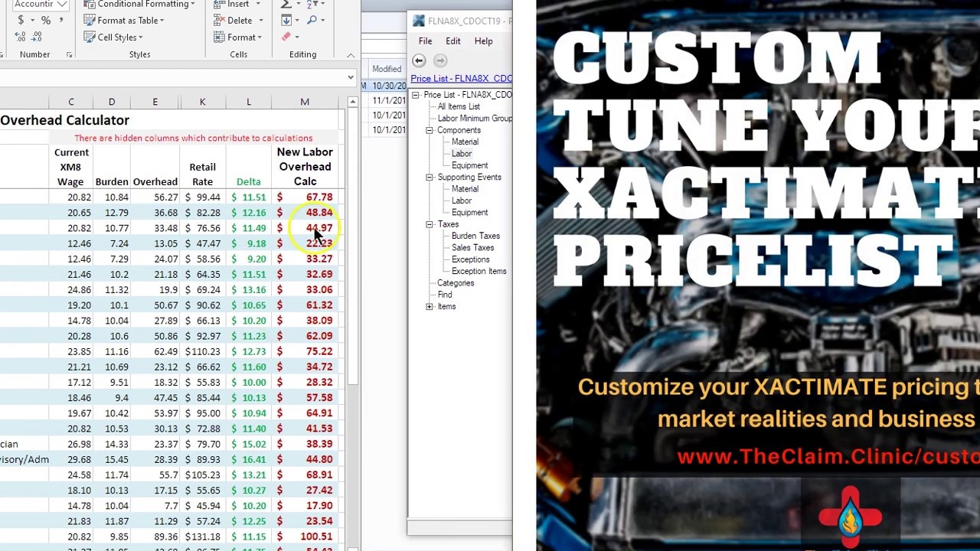Click the Increase Decimal icon
Viewport: 980px width, 551px height.
coord(21,37)
